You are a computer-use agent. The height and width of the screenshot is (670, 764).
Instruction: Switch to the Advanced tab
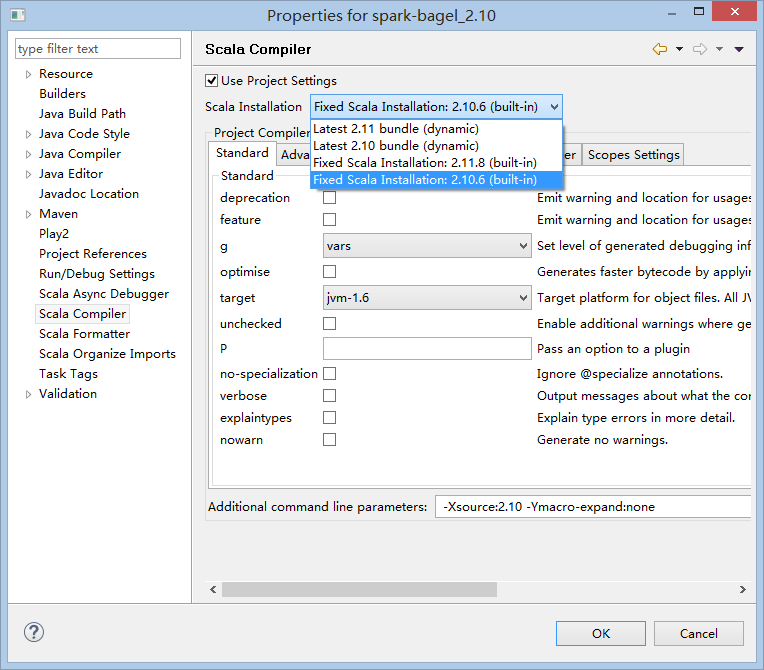pyautogui.click(x=294, y=155)
